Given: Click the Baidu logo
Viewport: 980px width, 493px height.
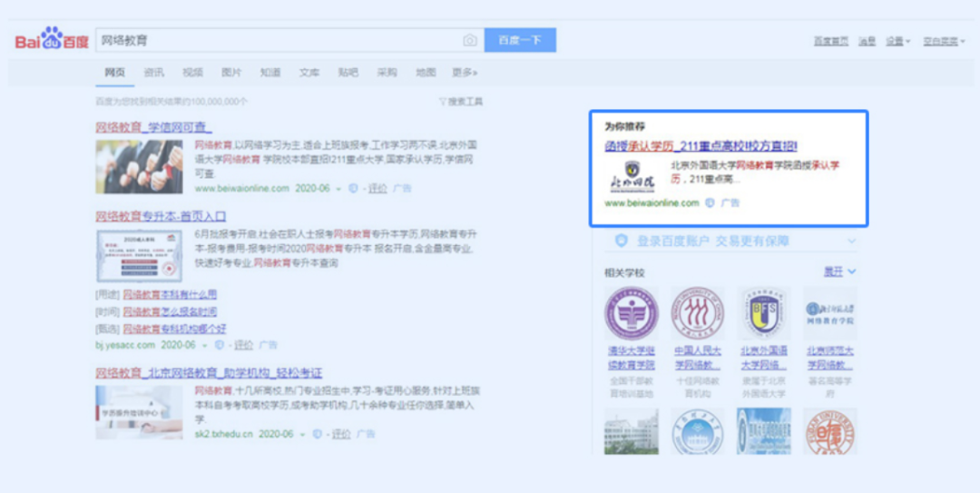Looking at the screenshot, I should click(52, 39).
